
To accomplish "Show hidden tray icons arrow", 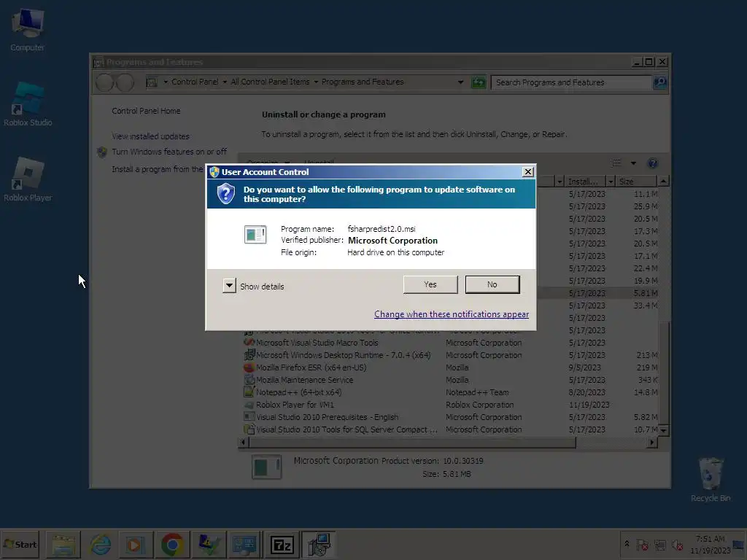I will (x=627, y=544).
